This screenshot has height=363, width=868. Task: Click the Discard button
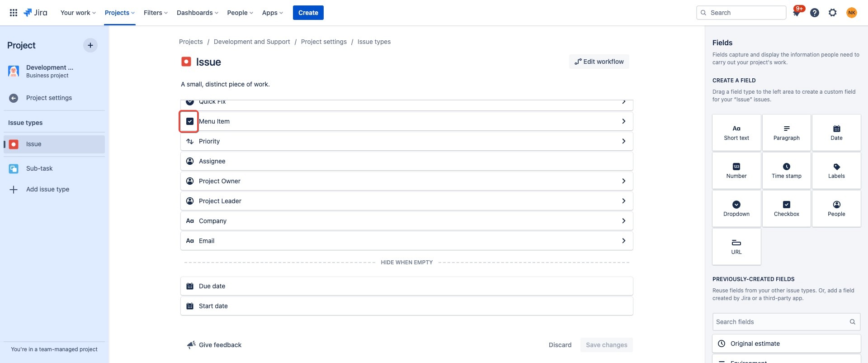click(x=560, y=345)
